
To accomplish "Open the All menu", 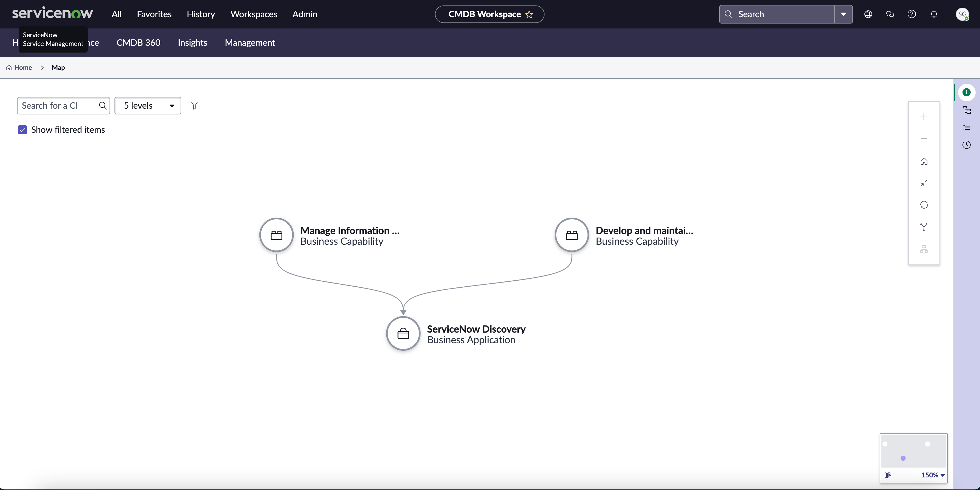I will click(116, 14).
